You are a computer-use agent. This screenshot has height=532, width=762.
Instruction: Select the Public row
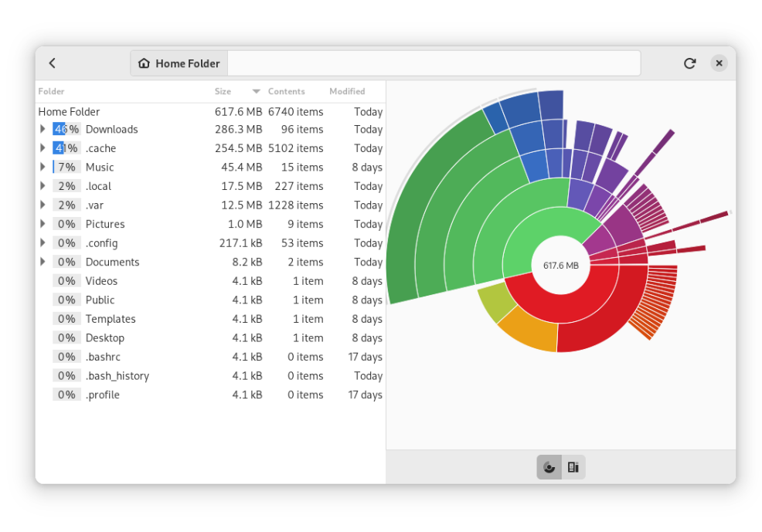click(210, 300)
